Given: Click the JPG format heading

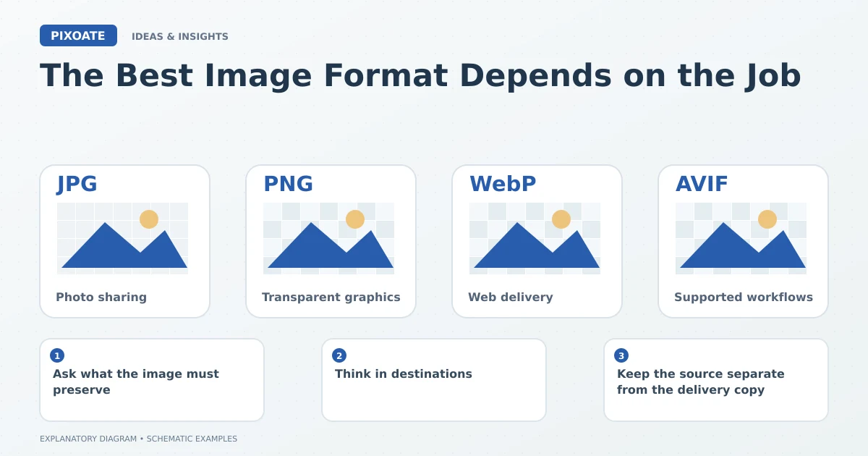Looking at the screenshot, I should 77,184.
